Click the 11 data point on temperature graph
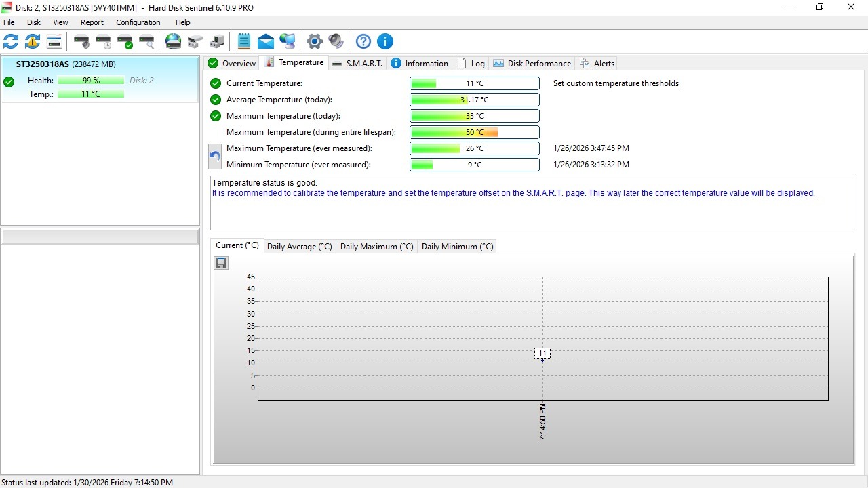 click(542, 360)
